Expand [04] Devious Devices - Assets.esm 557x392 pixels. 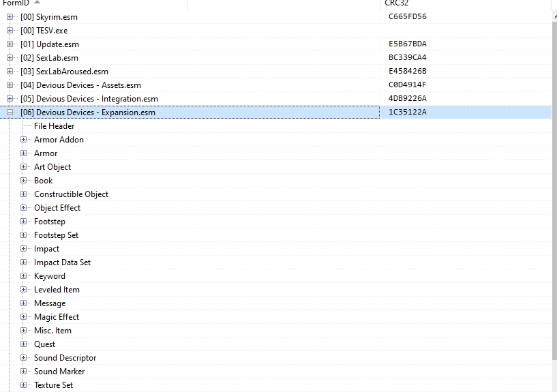[10, 85]
